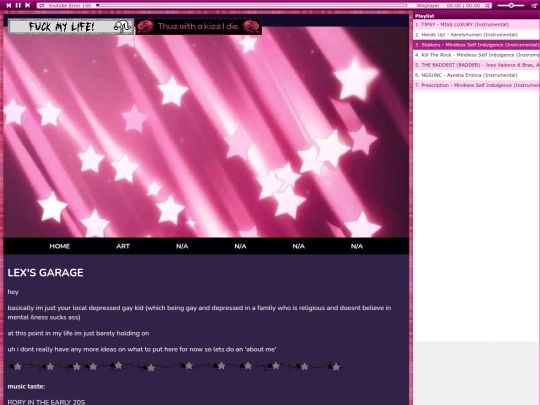Click the Playlist panel header
Image resolution: width=540 pixels, height=405 pixels.
click(x=476, y=16)
